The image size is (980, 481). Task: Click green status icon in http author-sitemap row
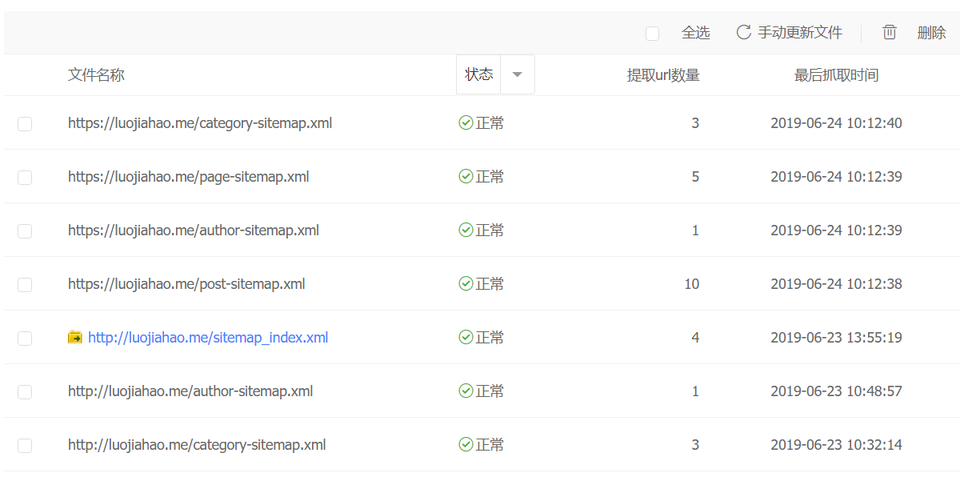click(466, 391)
